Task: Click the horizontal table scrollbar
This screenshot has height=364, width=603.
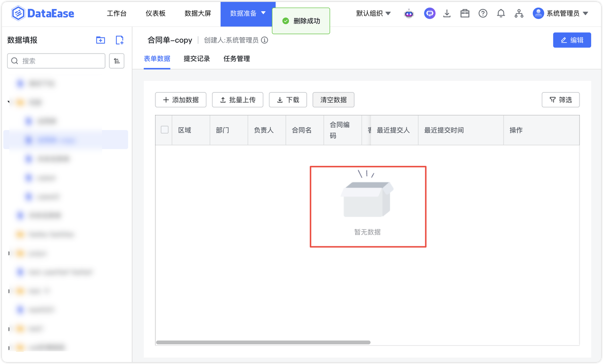Action: (x=263, y=342)
